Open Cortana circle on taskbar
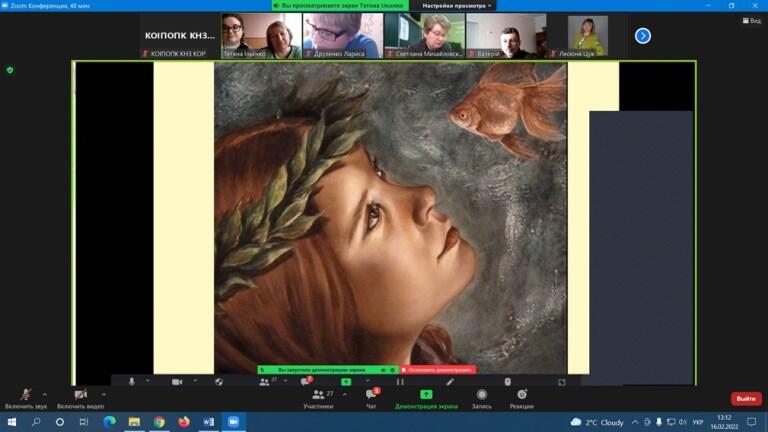Viewport: 768px width, 432px height. point(60,422)
